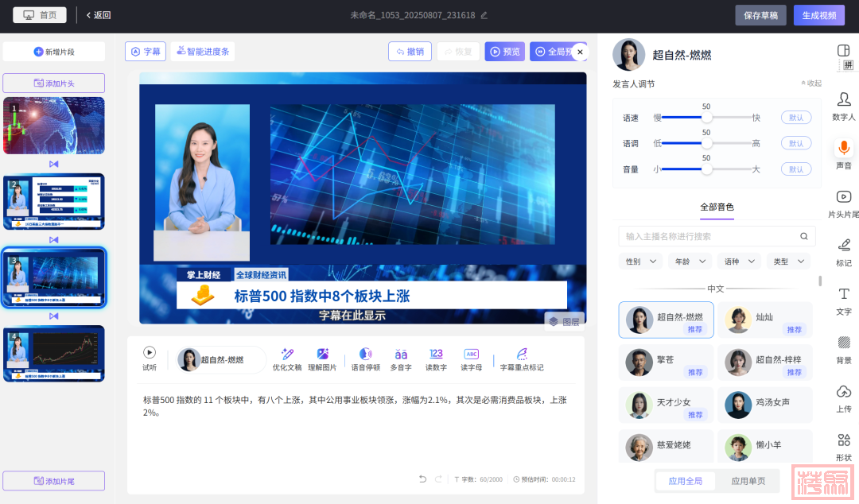Open the 数字人 digital human panel
859x504 pixels.
tap(843, 106)
